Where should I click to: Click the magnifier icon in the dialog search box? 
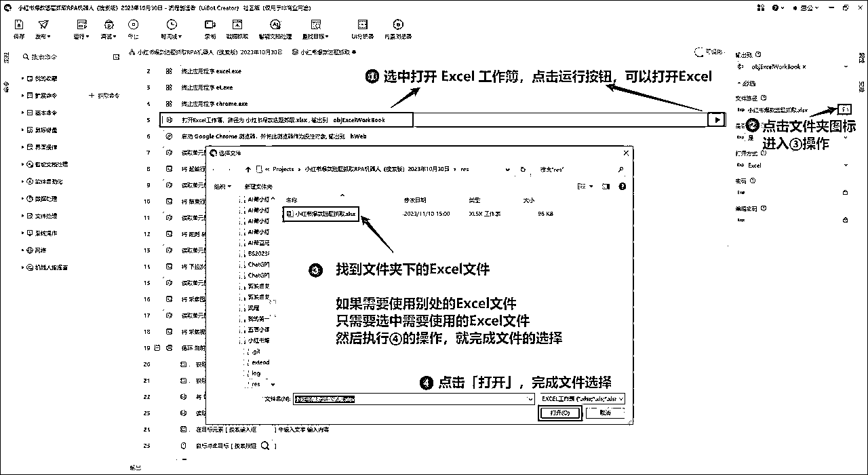point(620,169)
